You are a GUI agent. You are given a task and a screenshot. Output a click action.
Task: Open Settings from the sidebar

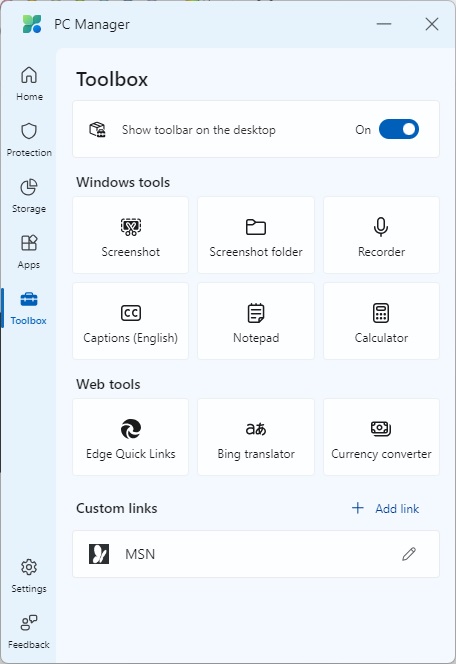[29, 576]
